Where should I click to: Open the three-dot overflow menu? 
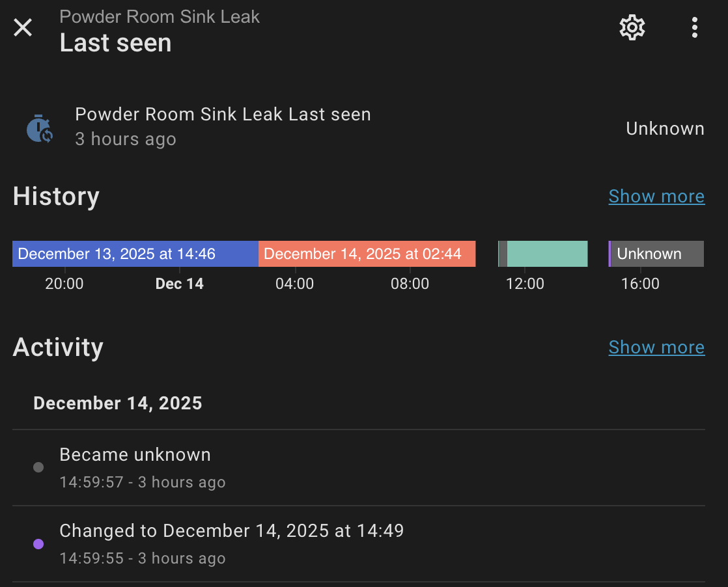coord(695,28)
